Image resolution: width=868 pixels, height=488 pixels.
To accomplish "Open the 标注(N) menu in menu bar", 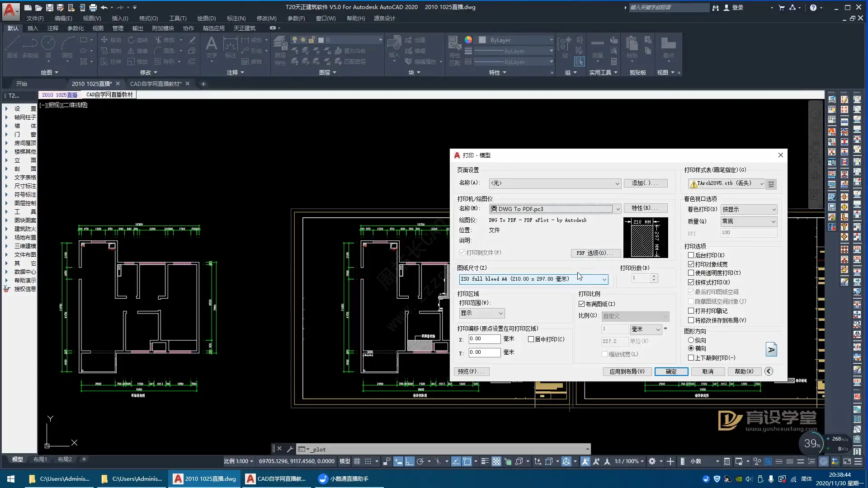I will 236,19.
